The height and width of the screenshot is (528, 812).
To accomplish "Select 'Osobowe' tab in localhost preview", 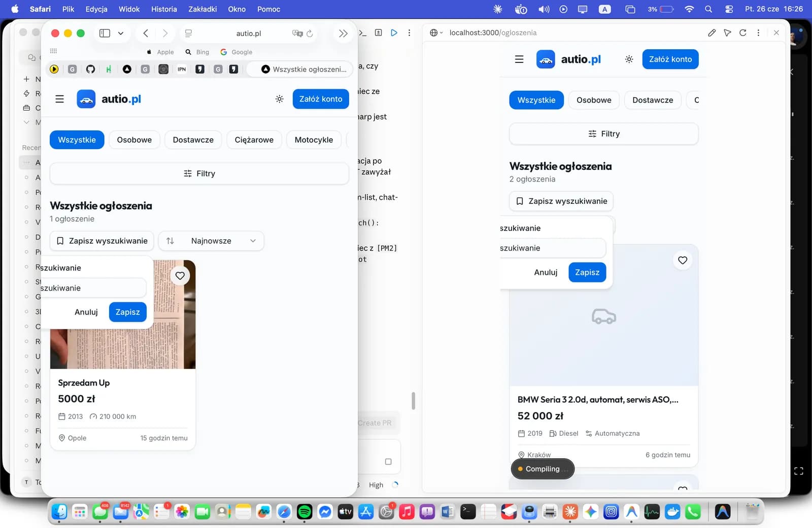I will [x=594, y=100].
